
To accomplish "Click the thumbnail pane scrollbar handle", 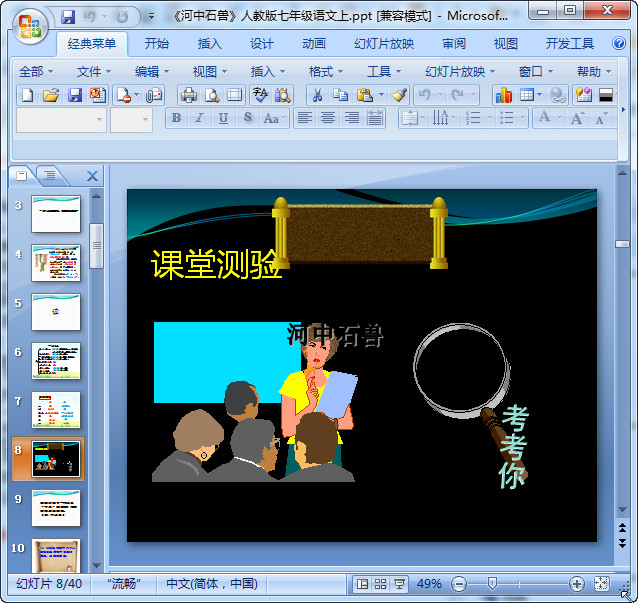I will click(x=96, y=245).
